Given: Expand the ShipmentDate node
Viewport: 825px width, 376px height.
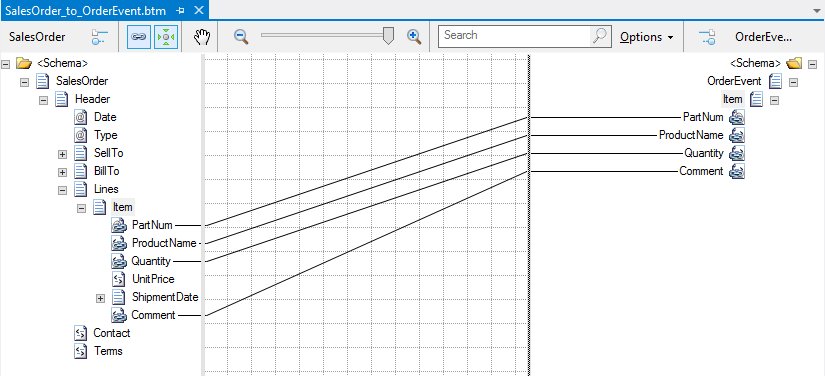Looking at the screenshot, I should click(100, 298).
